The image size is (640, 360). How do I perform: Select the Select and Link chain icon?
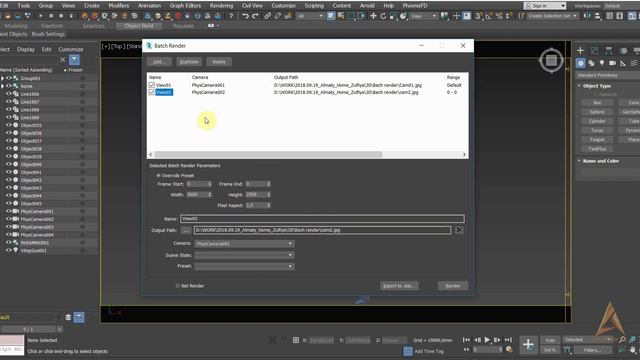(x=268, y=16)
